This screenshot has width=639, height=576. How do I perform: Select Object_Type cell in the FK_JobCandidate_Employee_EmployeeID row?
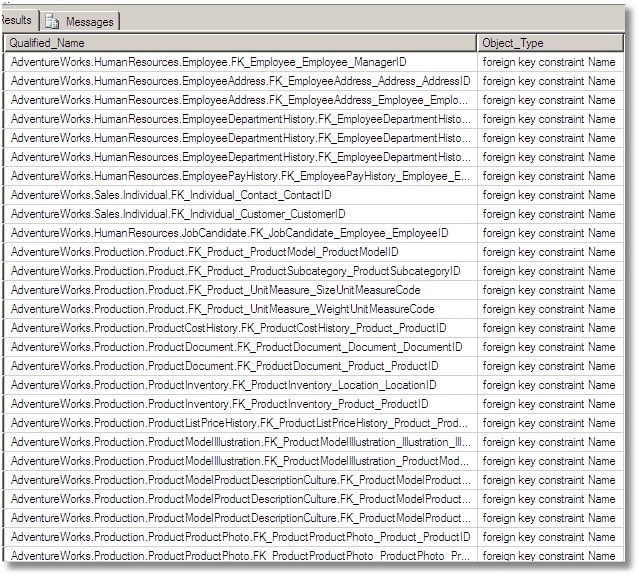pos(550,233)
